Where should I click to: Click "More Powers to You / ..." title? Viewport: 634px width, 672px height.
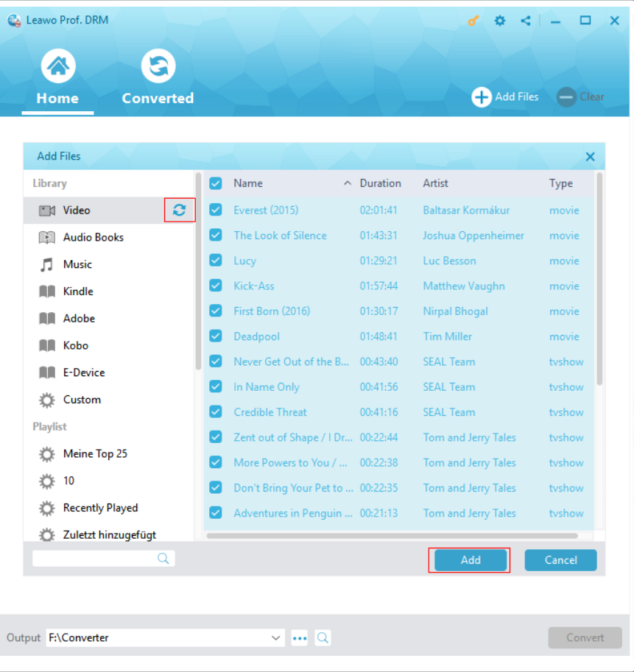[290, 463]
